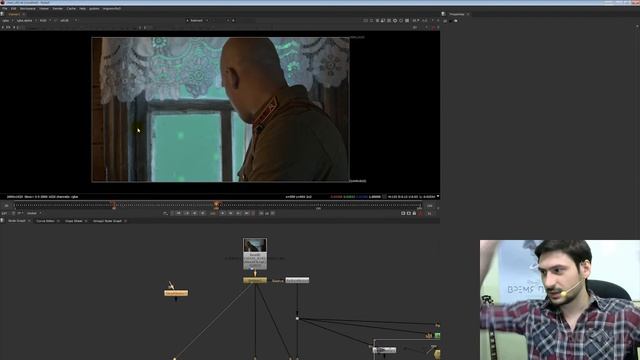The image size is (640, 360).
Task: Click the orange playhead on the timeline
Action: tap(216, 205)
